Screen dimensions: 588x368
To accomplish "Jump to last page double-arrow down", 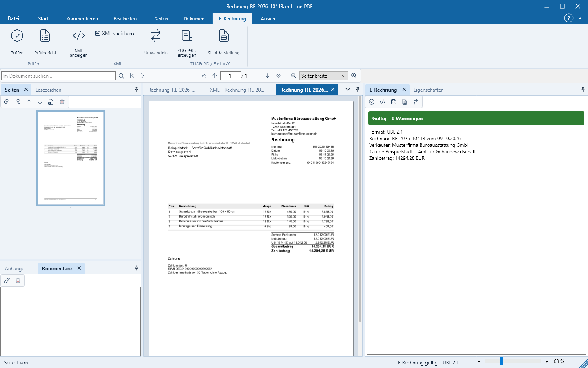I will coord(278,76).
